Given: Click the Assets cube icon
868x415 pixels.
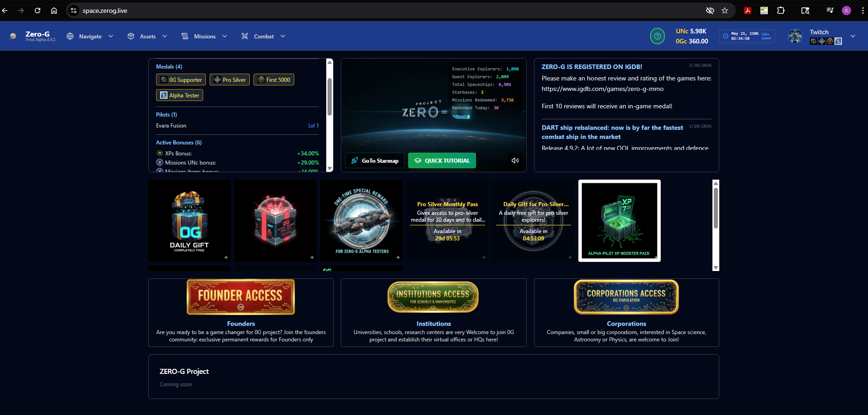Looking at the screenshot, I should pyautogui.click(x=130, y=36).
